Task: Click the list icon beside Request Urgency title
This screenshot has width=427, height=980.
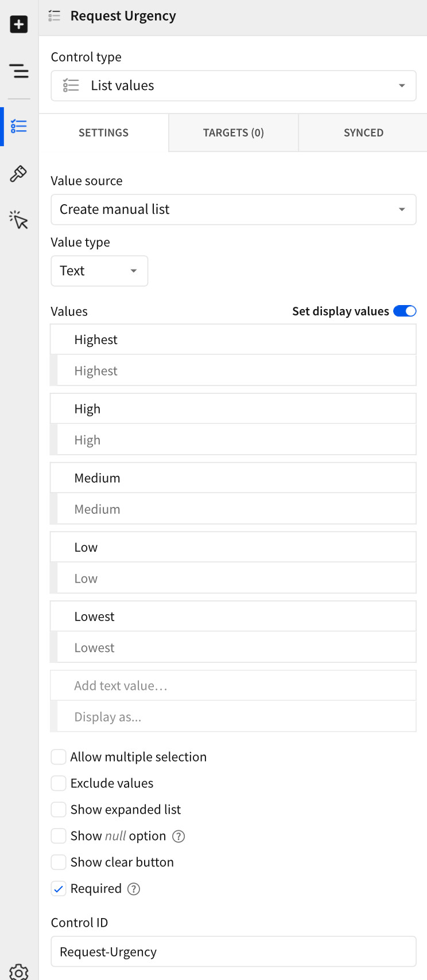Action: [54, 16]
